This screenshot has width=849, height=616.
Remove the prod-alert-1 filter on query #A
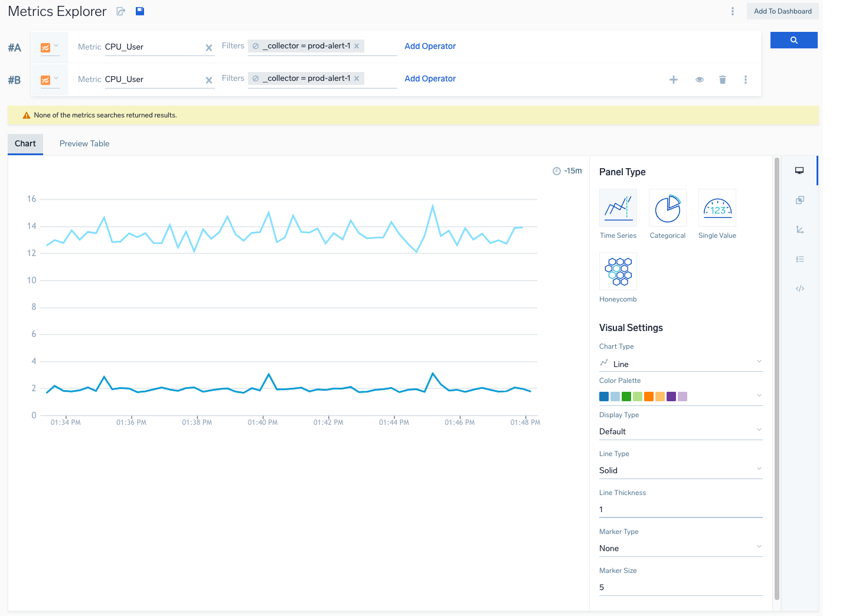pyautogui.click(x=357, y=46)
